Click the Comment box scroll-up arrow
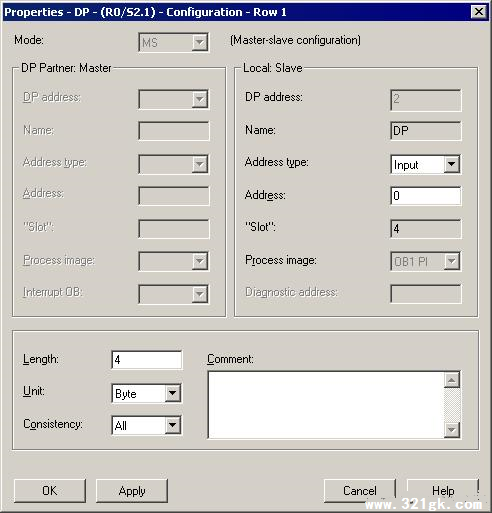 (452, 380)
